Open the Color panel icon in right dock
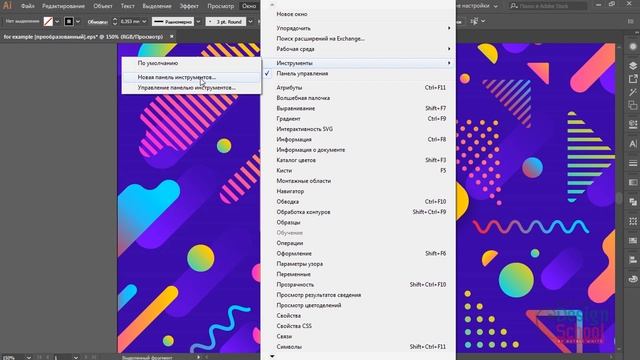The height and width of the screenshot is (360, 640). [x=633, y=47]
